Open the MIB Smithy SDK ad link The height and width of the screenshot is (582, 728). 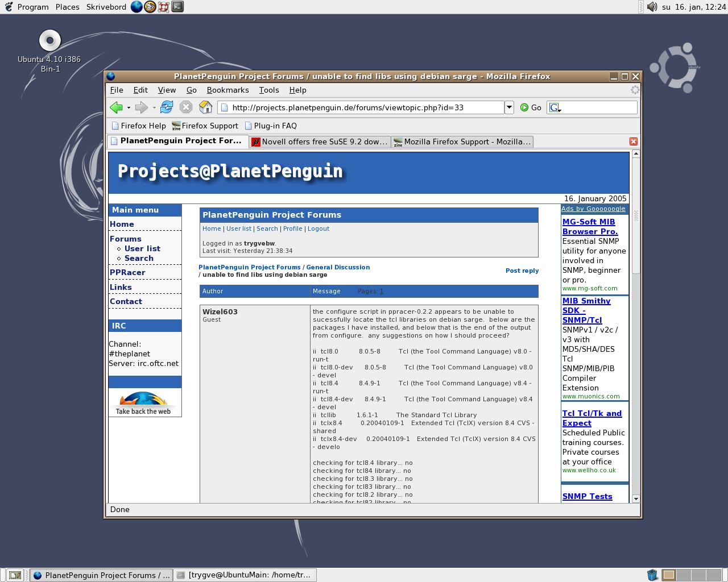click(x=586, y=310)
